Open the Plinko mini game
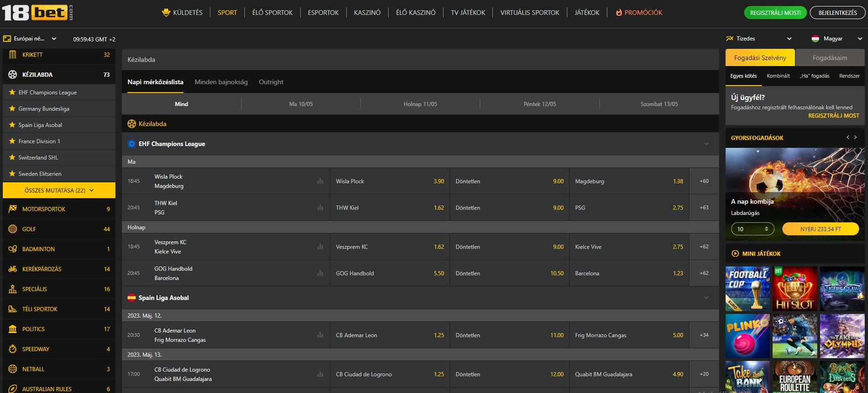Viewport: 868px width, 393px height. click(x=747, y=336)
